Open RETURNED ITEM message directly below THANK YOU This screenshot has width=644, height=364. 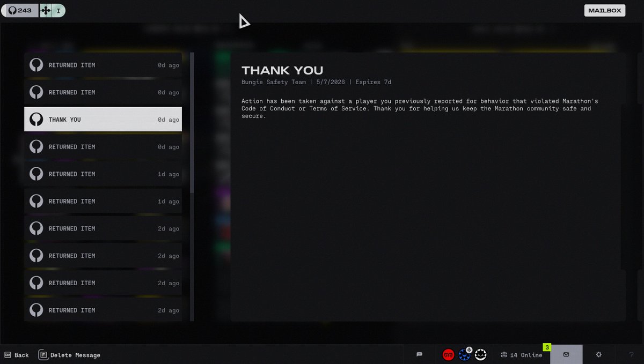(x=103, y=146)
